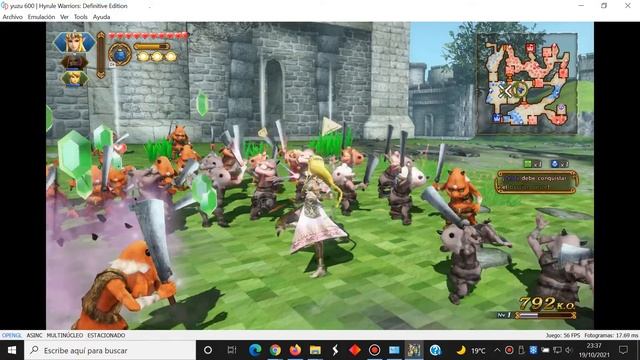The height and width of the screenshot is (360, 640).
Task: Toggle the OPENGL graphics API status button
Action: [11, 335]
